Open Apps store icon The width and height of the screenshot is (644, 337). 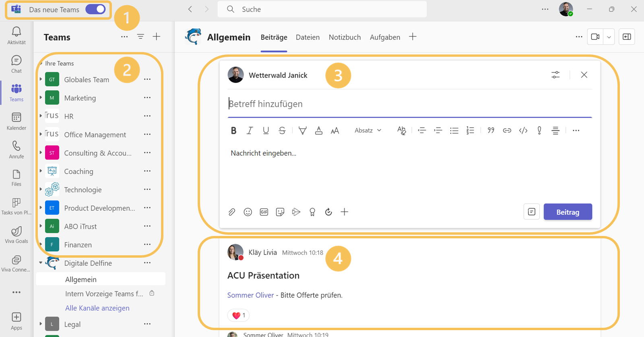(x=17, y=321)
